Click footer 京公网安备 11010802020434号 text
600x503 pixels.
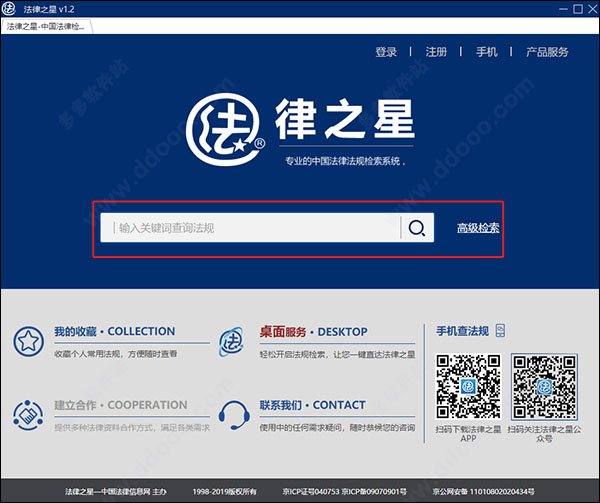pyautogui.click(x=483, y=492)
